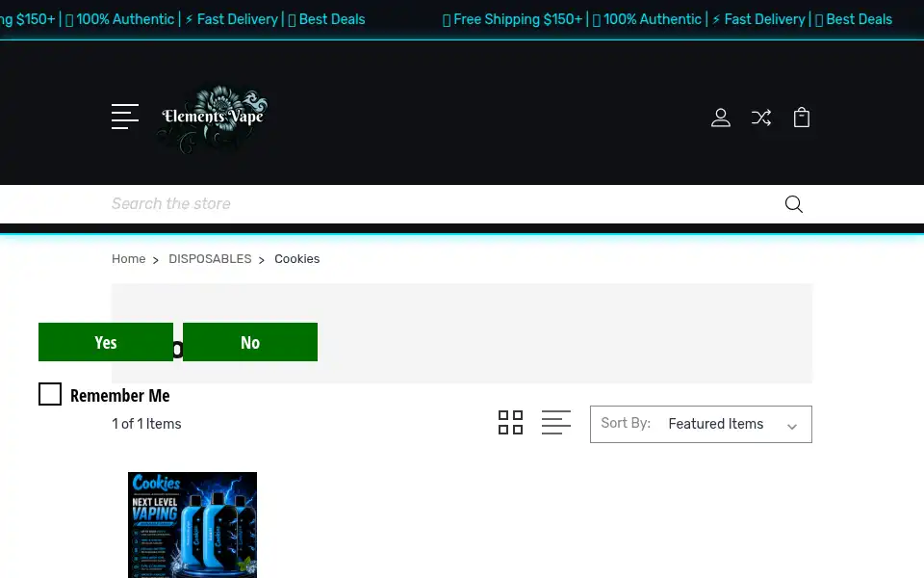Open the shopping bag cart icon
Image resolution: width=924 pixels, height=578 pixels.
(802, 118)
